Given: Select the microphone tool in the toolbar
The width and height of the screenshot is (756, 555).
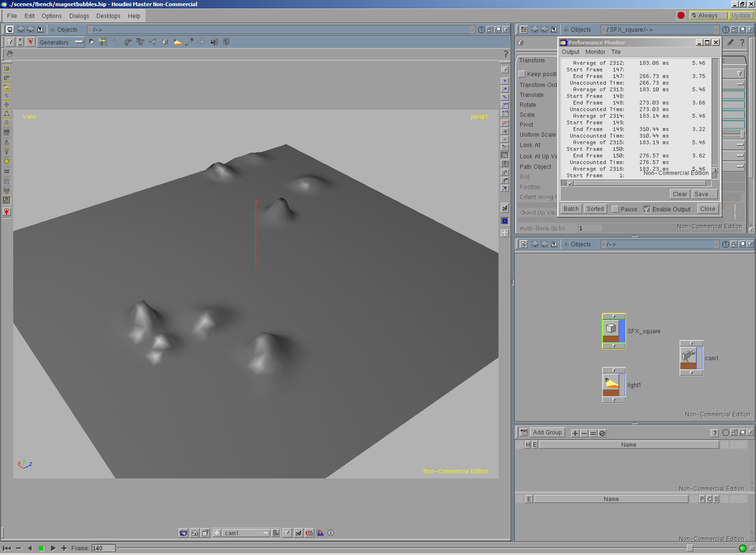Looking at the screenshot, I should 189,42.
